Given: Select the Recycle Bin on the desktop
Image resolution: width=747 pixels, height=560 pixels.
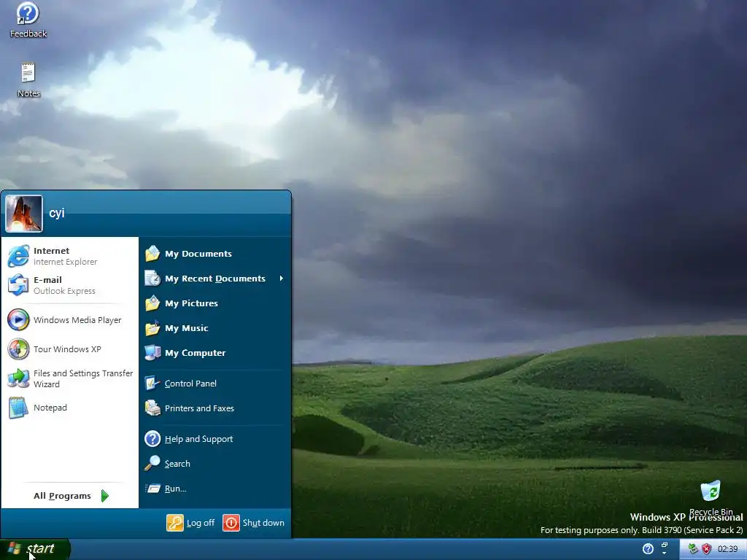Looking at the screenshot, I should coord(711,497).
